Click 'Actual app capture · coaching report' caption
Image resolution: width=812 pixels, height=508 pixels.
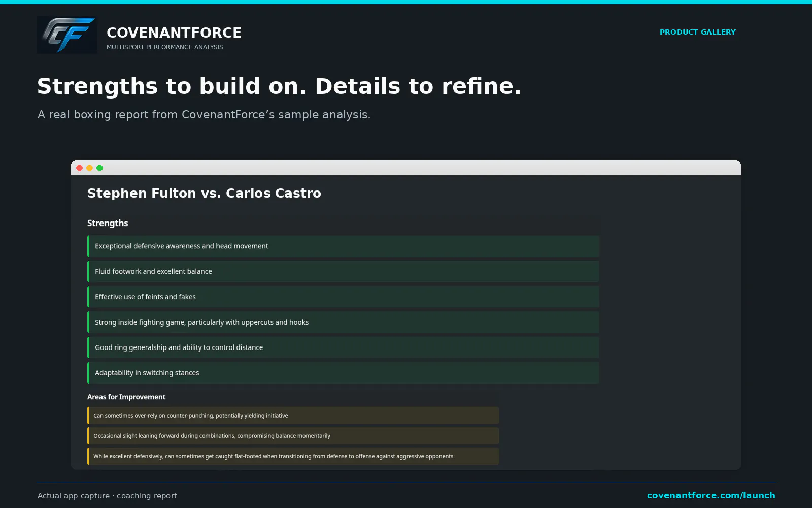pos(107,496)
